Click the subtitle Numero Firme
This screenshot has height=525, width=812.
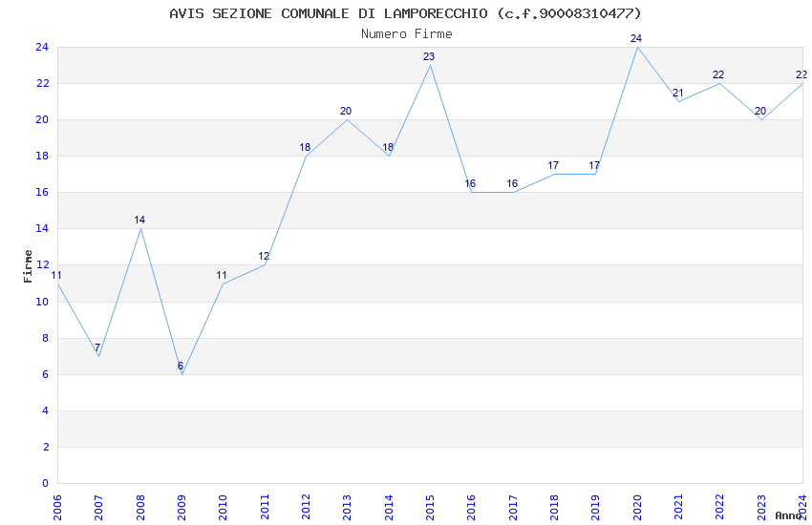click(407, 33)
